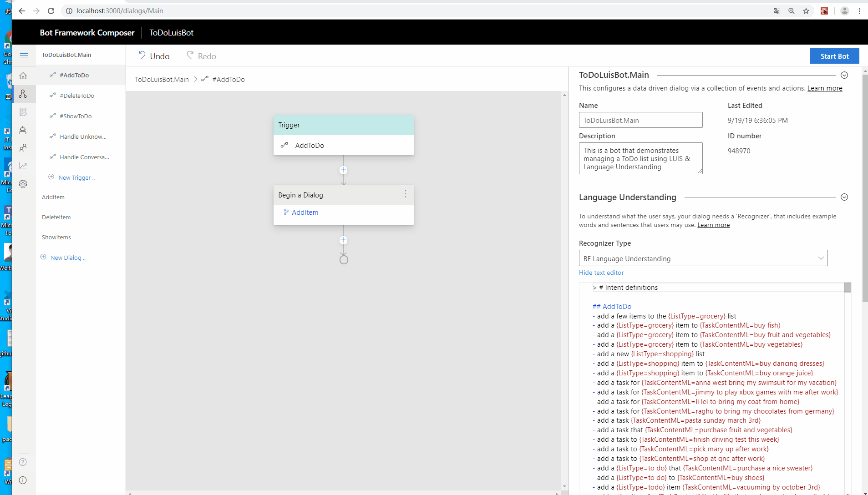Screen dimensions: 868x495
Task: Go to Home icon in sidebar
Action: (23, 76)
